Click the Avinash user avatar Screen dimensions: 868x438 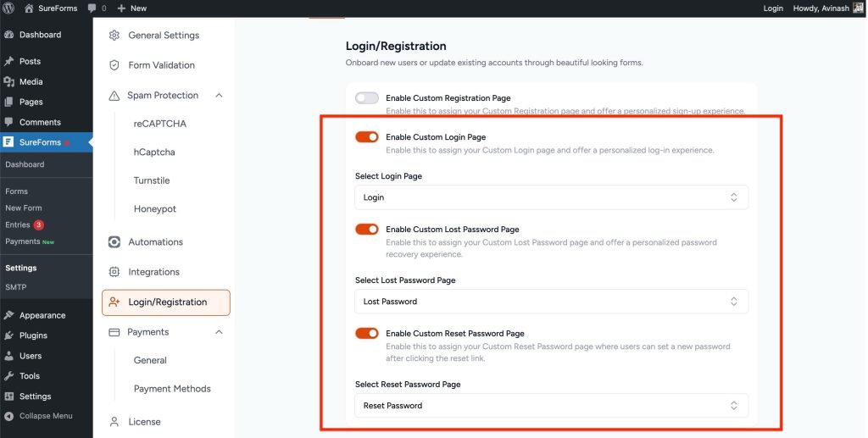point(858,8)
